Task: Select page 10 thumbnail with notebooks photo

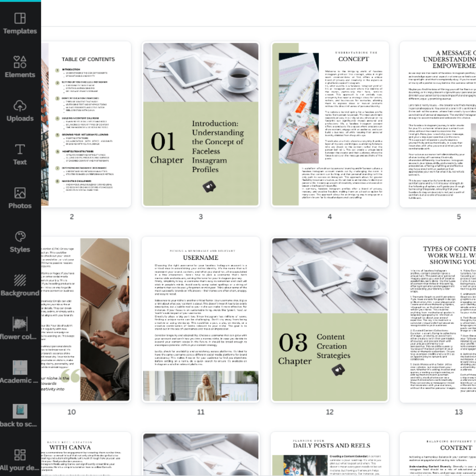Action: pos(86,319)
